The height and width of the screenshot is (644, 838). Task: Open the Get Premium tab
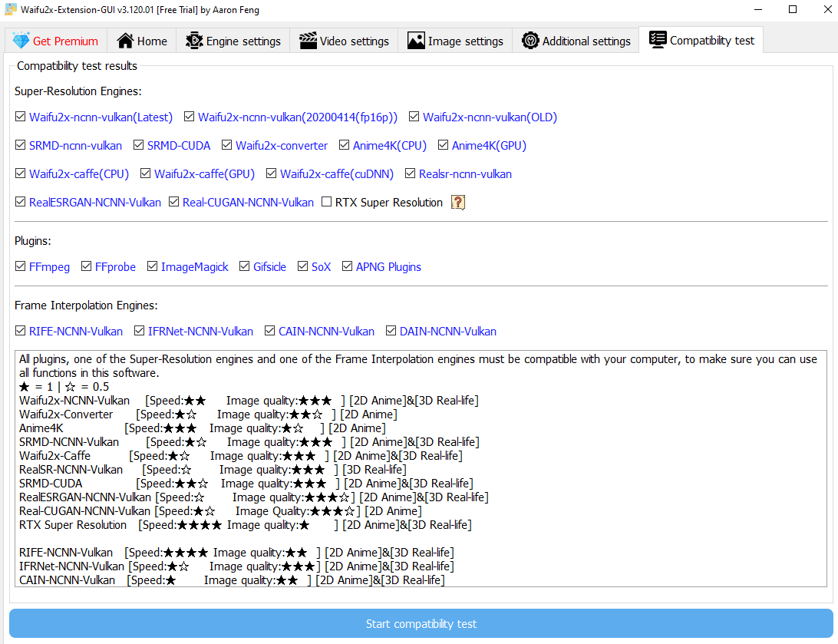(55, 41)
